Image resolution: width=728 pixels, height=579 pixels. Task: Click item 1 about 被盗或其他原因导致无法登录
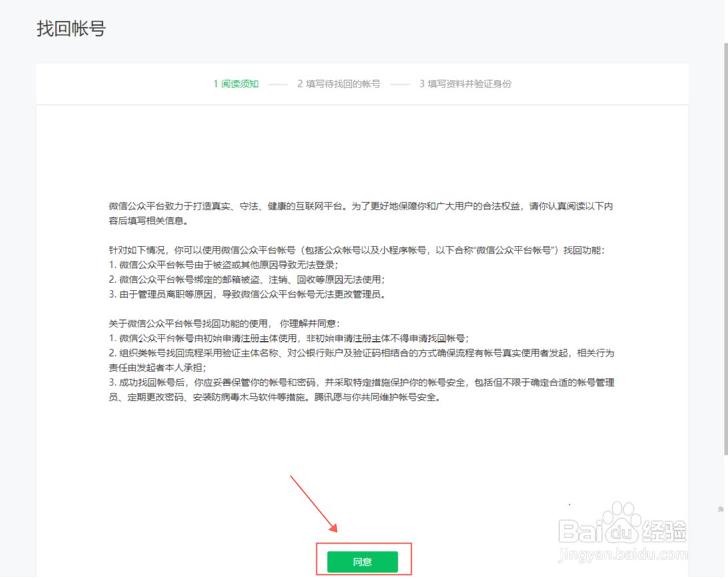pyautogui.click(x=224, y=265)
